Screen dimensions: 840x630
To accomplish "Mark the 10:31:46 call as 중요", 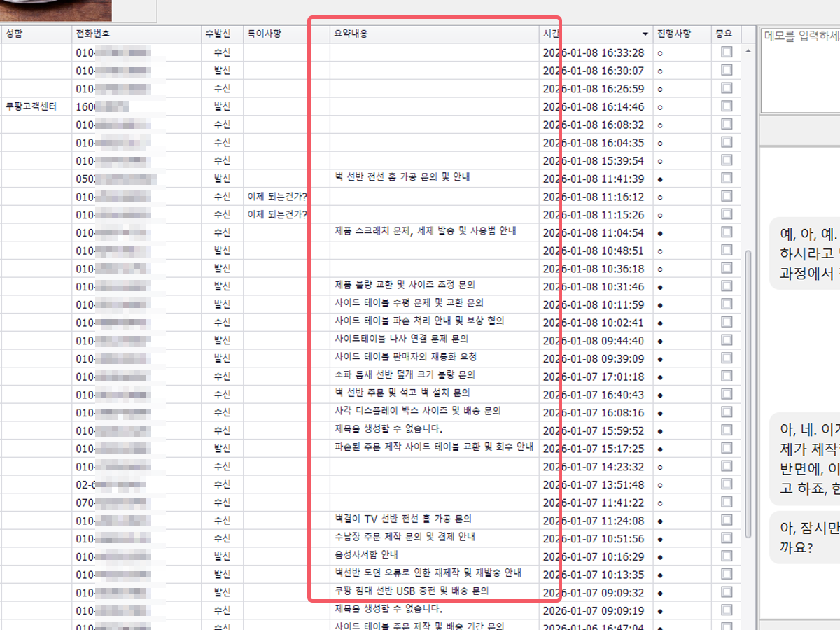I will coord(727,286).
